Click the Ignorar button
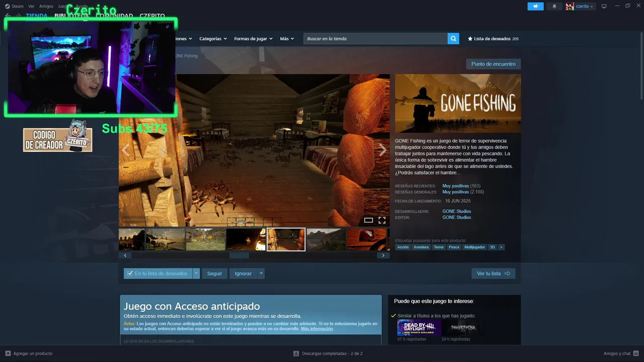This screenshot has height=362, width=644. 243,274
